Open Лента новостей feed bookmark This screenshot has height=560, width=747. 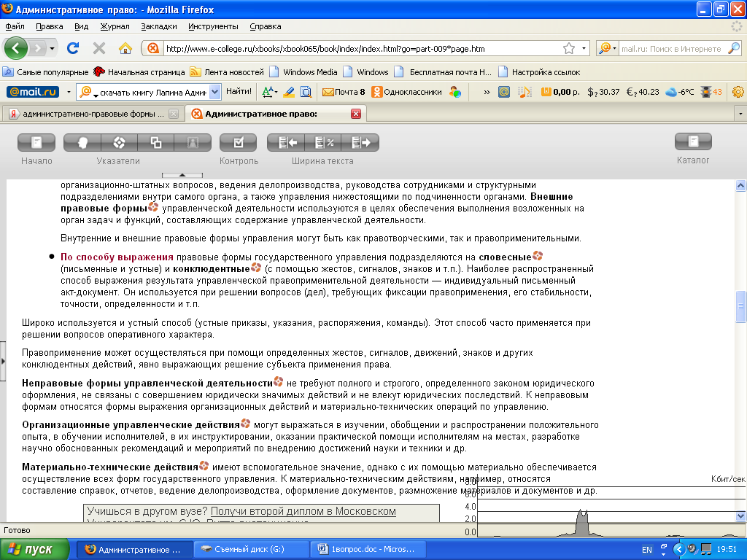(x=227, y=72)
